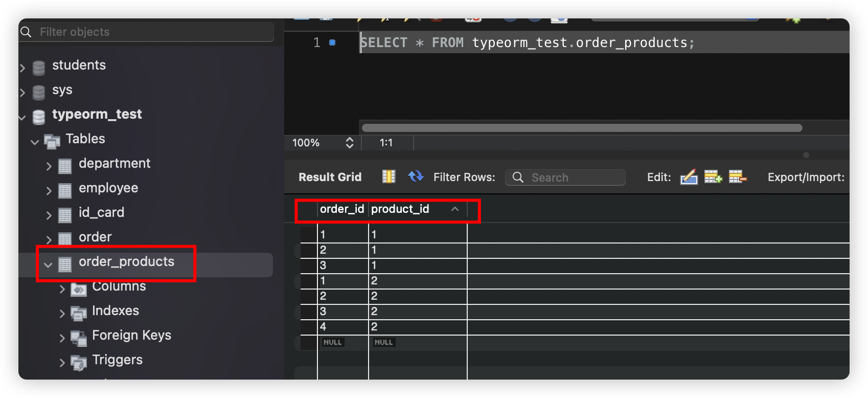This screenshot has height=398, width=868.
Task: Click the employee table icon
Action: click(x=65, y=190)
